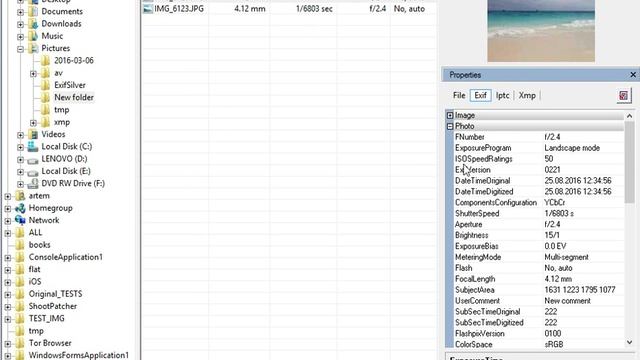Image resolution: width=640 pixels, height=360 pixels.
Task: Click scroll-down arrow in Properties list
Action: 629,342
